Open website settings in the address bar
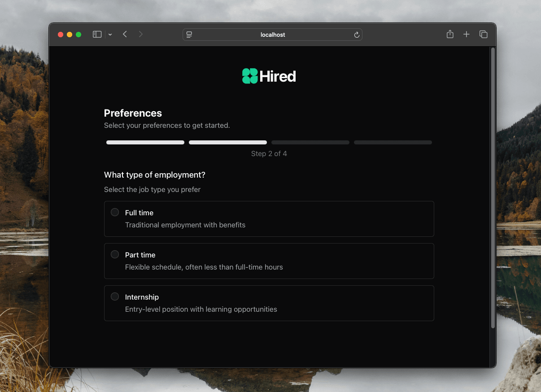 click(189, 35)
